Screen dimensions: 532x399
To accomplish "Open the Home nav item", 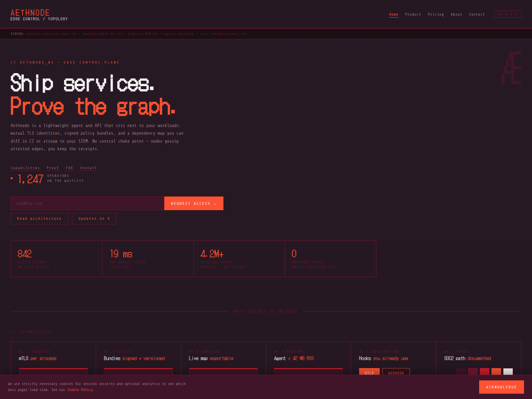I will [x=394, y=14].
